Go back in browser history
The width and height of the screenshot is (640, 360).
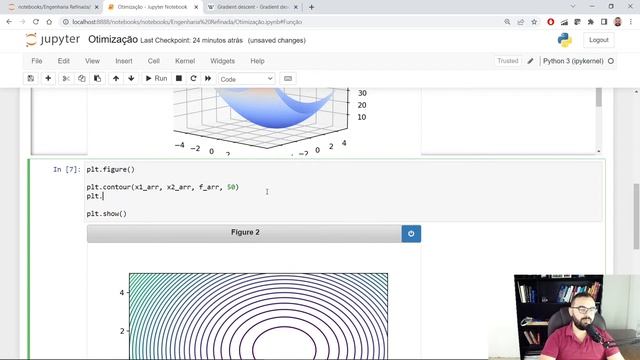9,22
